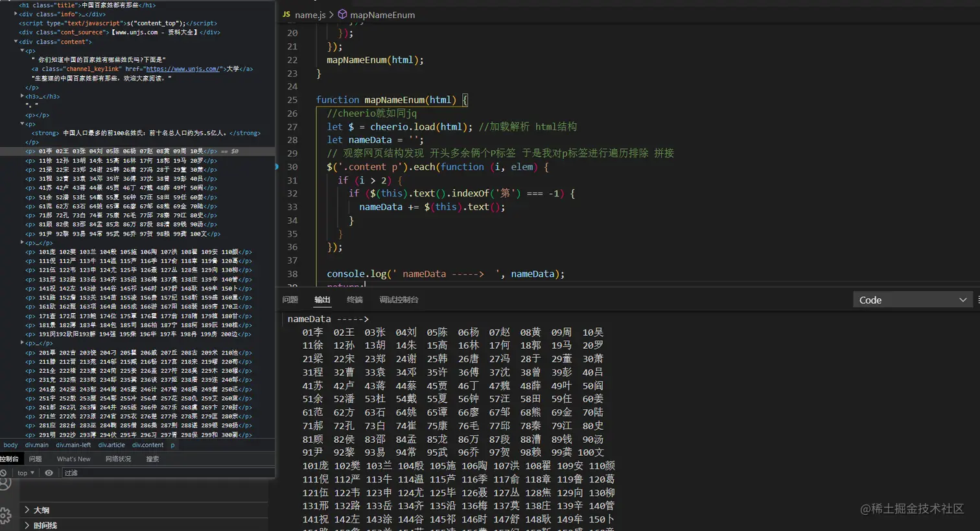Click div.article in the DOM breadcrumb

(x=111, y=445)
